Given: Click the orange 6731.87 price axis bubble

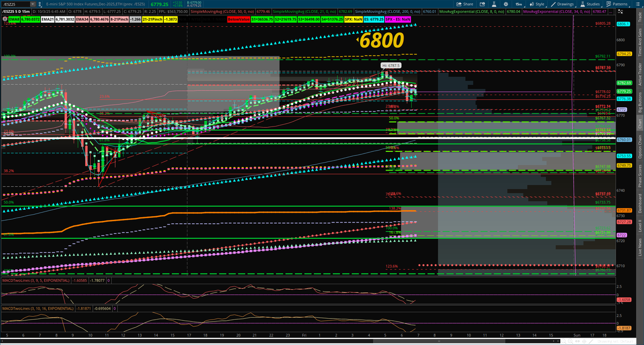Looking at the screenshot, I should coord(624,210).
